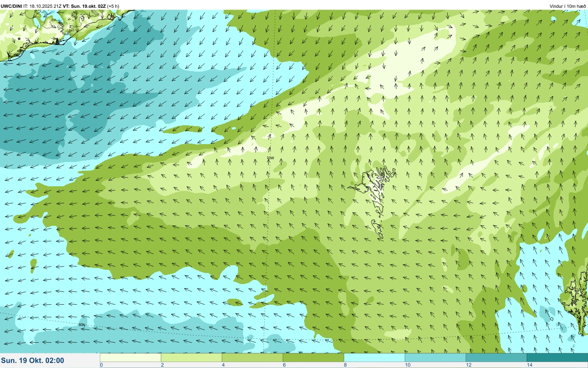This screenshot has width=588, height=368.
Task: Click the '10W' longitude label on the map
Action: pos(271,158)
